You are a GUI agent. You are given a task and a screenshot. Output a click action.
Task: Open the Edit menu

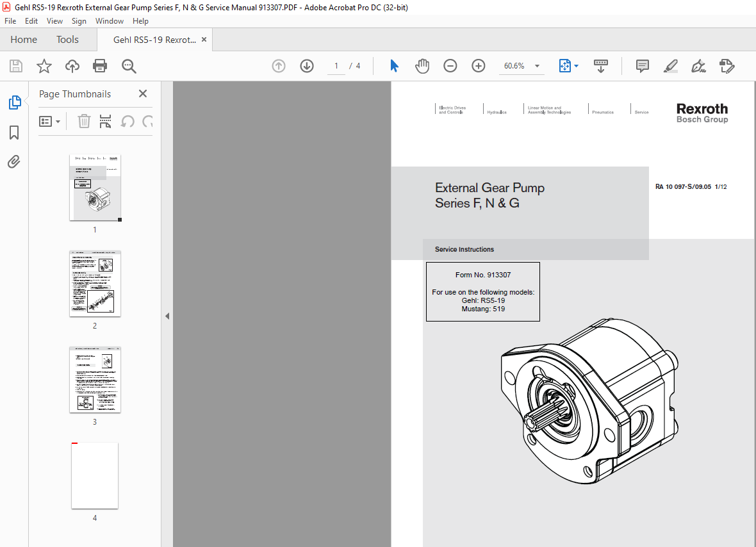[x=31, y=20]
